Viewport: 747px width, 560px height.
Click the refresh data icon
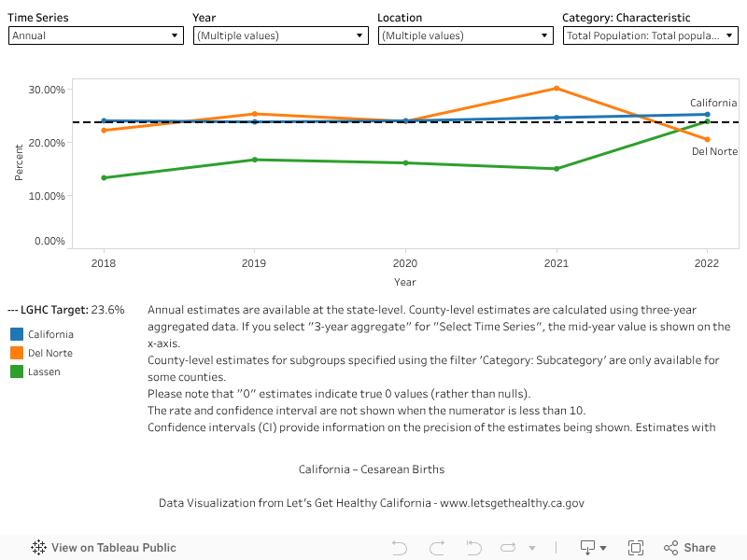[x=509, y=548]
